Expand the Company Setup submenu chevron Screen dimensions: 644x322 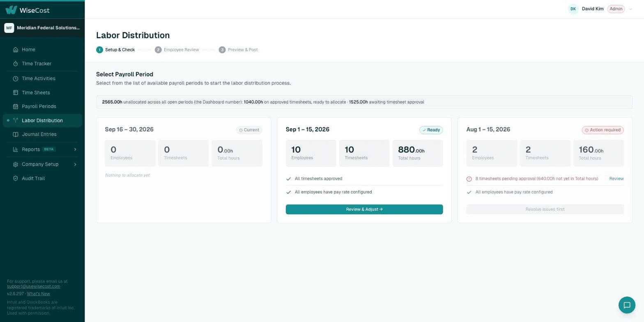75,164
